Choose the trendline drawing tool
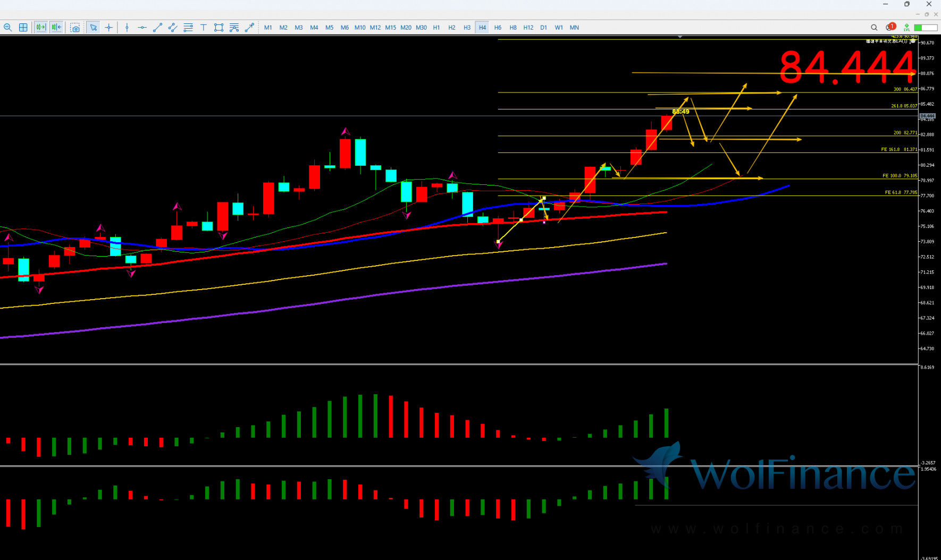Image resolution: width=941 pixels, height=560 pixels. (x=157, y=28)
